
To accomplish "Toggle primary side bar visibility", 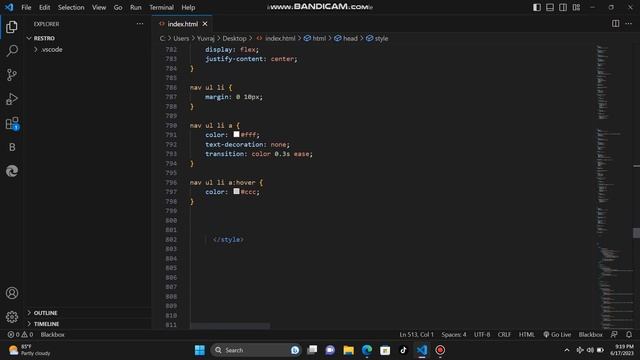I will [x=537, y=7].
